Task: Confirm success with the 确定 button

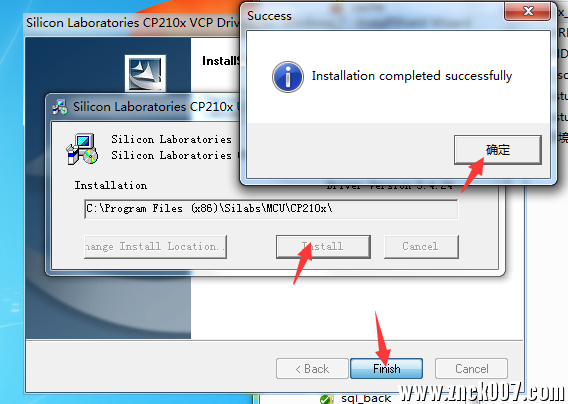Action: click(498, 150)
